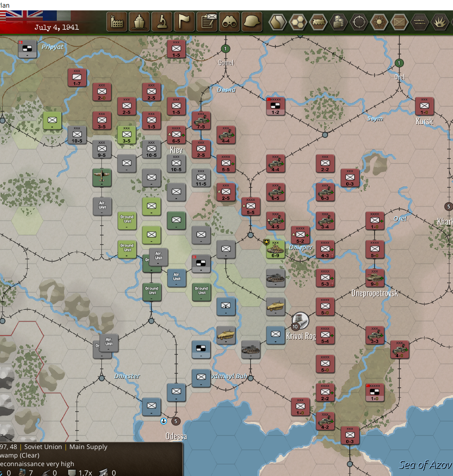This screenshot has height=476, width=453.
Task: Select the Soviet 3-3 mechanized unit
Action: tap(375, 335)
